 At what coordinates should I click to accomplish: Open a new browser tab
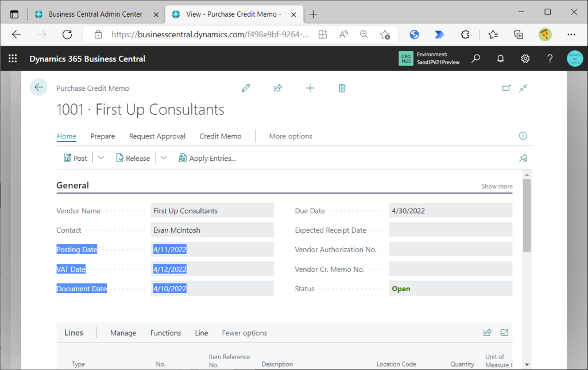click(313, 14)
